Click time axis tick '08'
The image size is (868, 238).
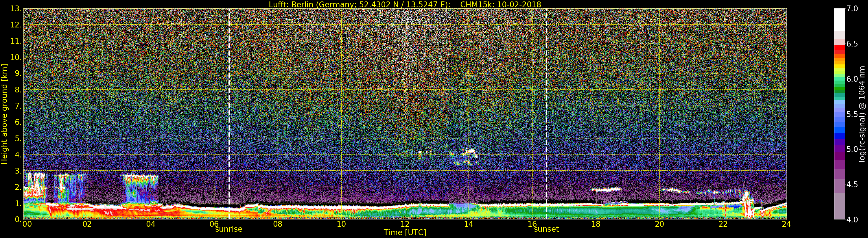click(278, 224)
